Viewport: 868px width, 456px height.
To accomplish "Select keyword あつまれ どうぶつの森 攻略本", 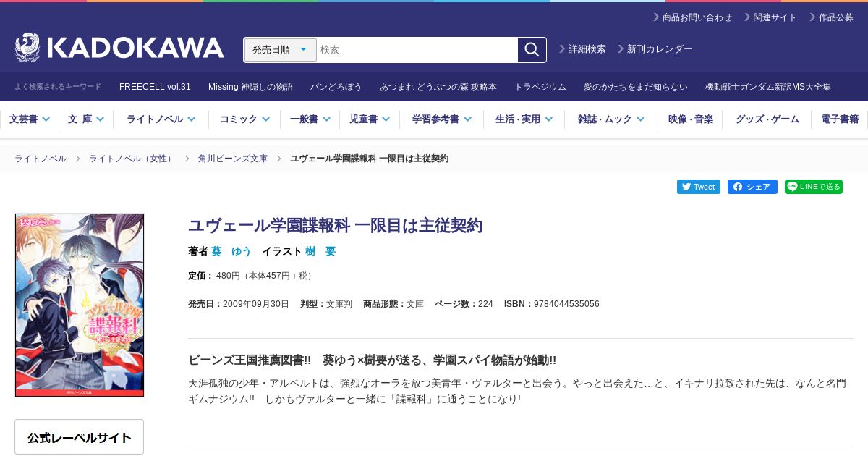I will [438, 87].
